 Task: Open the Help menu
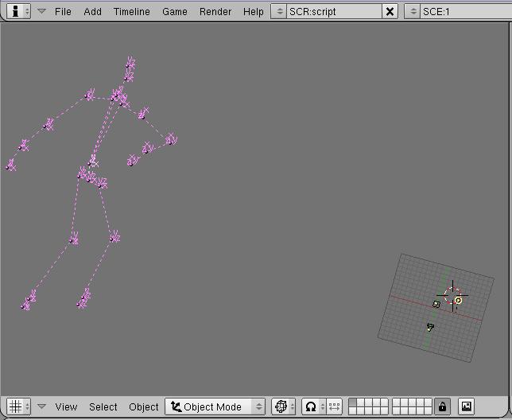point(253,12)
